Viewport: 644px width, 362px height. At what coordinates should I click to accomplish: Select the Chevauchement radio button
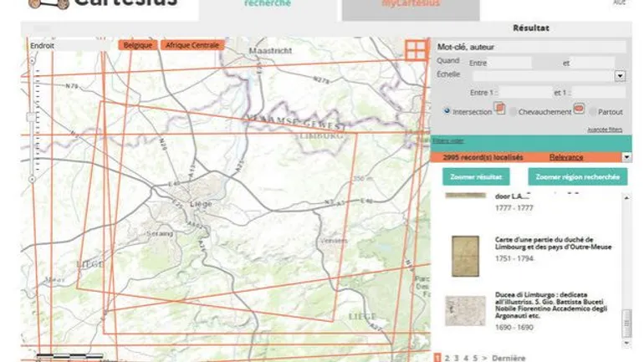[513, 111]
